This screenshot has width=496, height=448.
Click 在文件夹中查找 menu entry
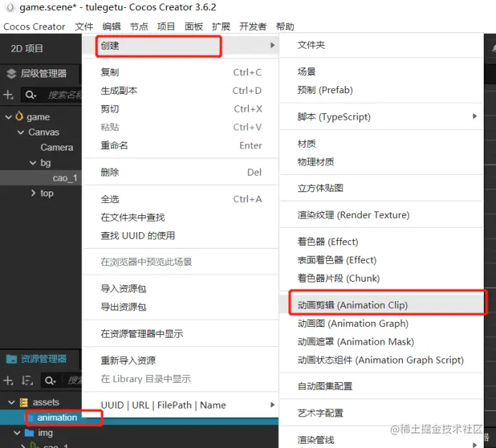[x=181, y=218]
